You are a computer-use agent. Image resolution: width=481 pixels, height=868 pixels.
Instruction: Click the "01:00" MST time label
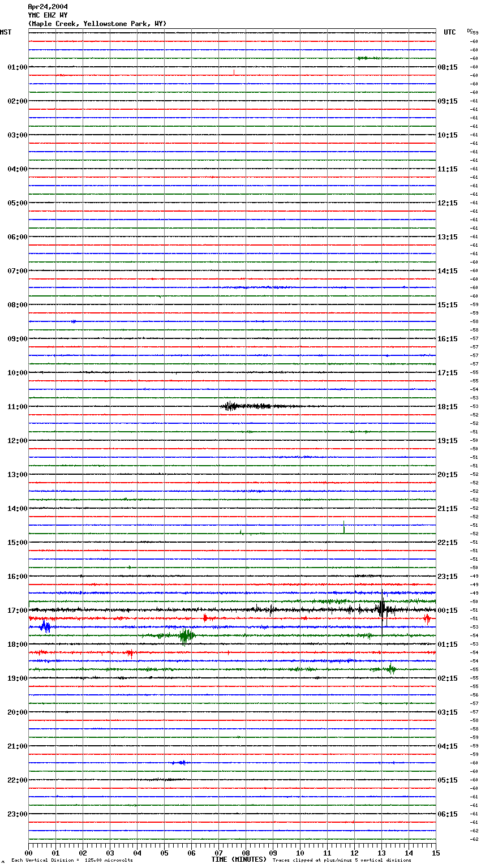(17, 67)
